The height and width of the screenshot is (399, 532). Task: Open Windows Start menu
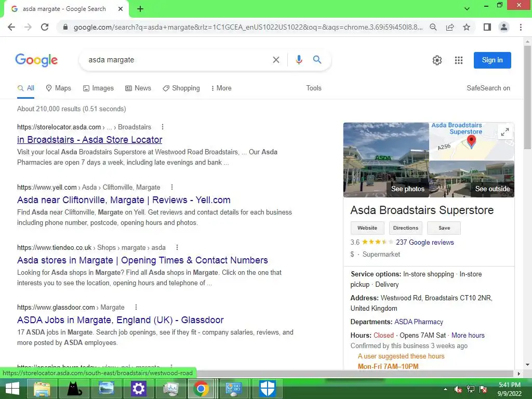click(12, 389)
